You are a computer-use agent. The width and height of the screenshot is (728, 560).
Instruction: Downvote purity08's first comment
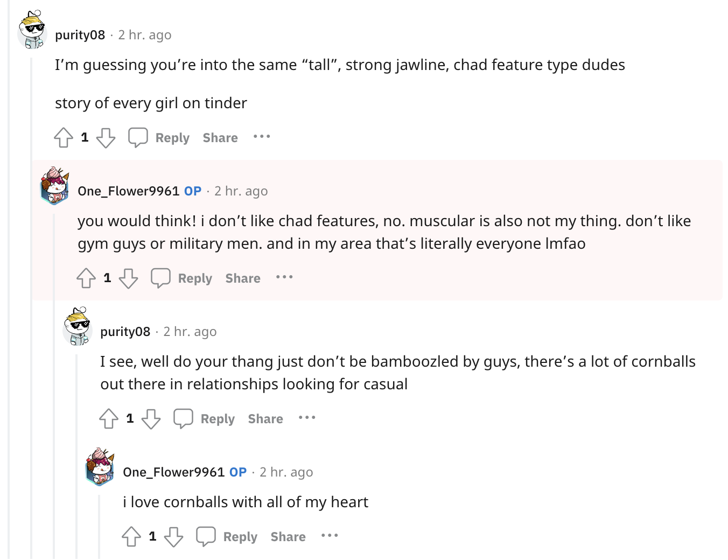coord(106,138)
